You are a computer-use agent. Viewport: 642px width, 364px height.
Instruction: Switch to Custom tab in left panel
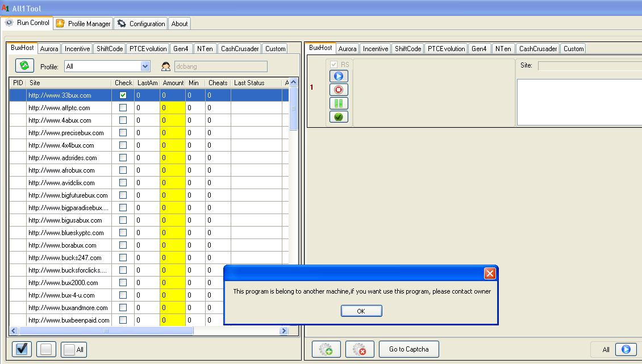pos(275,49)
